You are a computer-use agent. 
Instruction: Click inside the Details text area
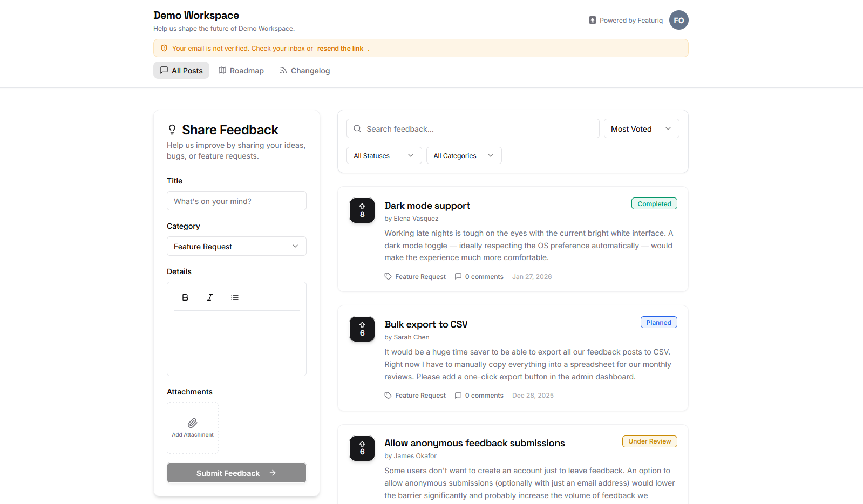[236, 343]
